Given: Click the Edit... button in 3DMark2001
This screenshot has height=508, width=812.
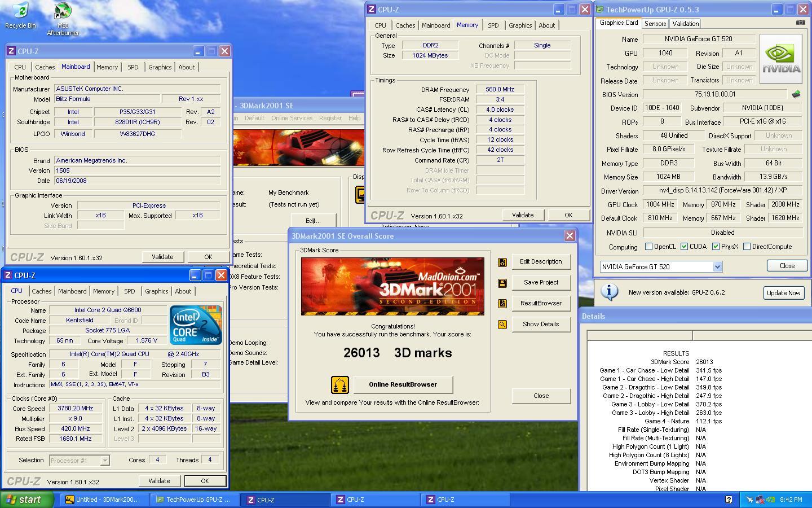Looking at the screenshot, I should coord(313,221).
